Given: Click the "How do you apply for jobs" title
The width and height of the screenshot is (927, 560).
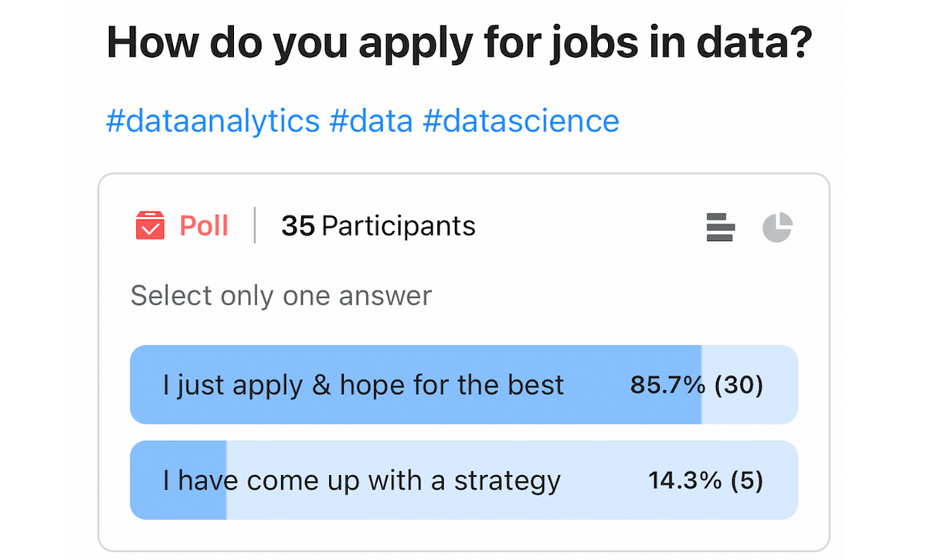Looking at the screenshot, I should coord(459,45).
